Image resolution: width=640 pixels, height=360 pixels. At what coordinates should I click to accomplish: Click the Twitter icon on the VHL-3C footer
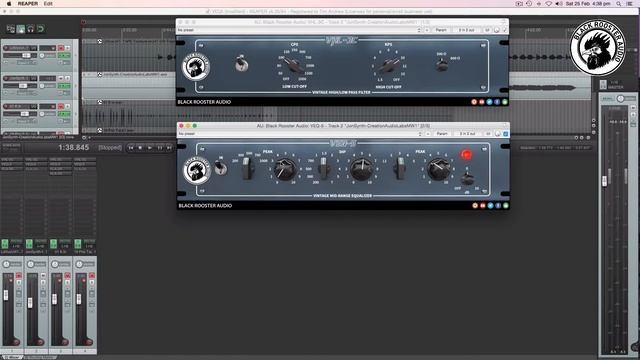coord(489,102)
